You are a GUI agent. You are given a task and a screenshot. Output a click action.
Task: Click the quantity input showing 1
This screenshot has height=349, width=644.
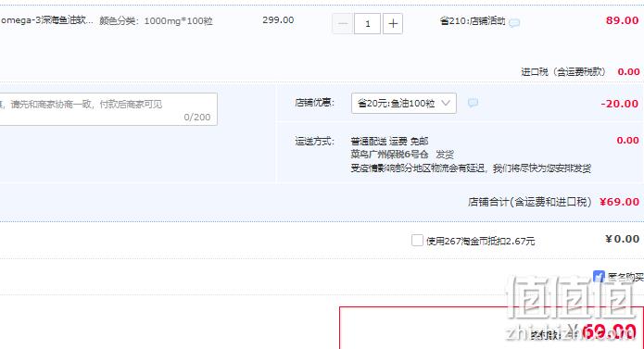[x=368, y=23]
